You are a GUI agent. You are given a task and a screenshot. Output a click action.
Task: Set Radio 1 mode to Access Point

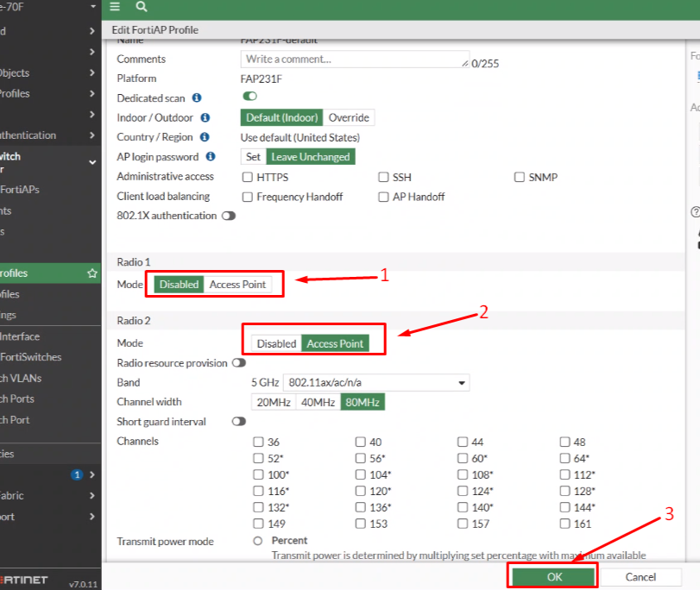237,285
